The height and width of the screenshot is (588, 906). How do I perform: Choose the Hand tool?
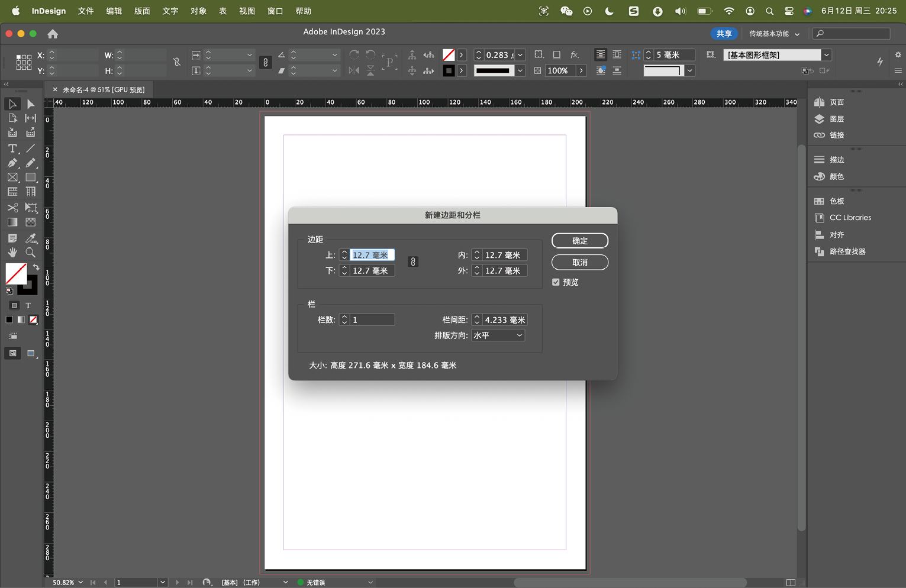(12, 253)
